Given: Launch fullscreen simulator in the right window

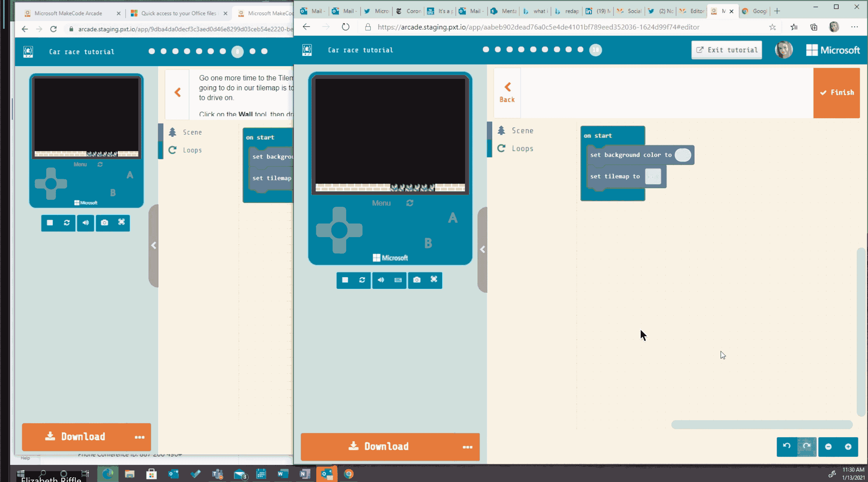Looking at the screenshot, I should coord(434,280).
